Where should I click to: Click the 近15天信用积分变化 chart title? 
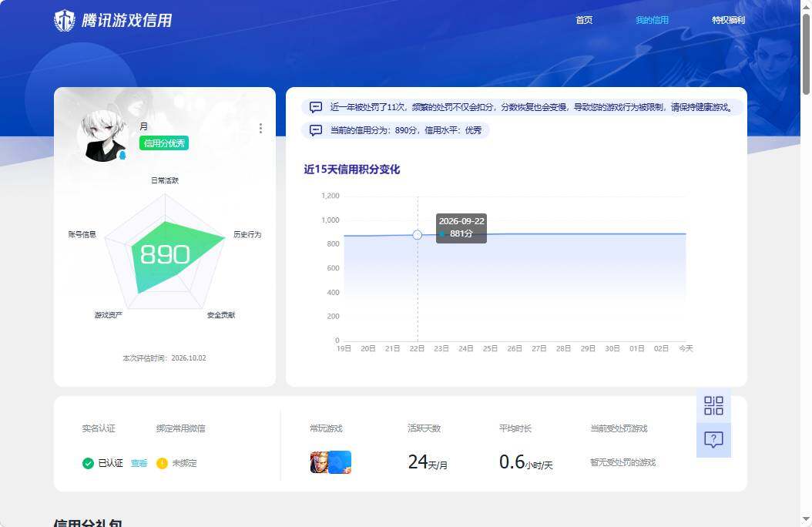[351, 170]
